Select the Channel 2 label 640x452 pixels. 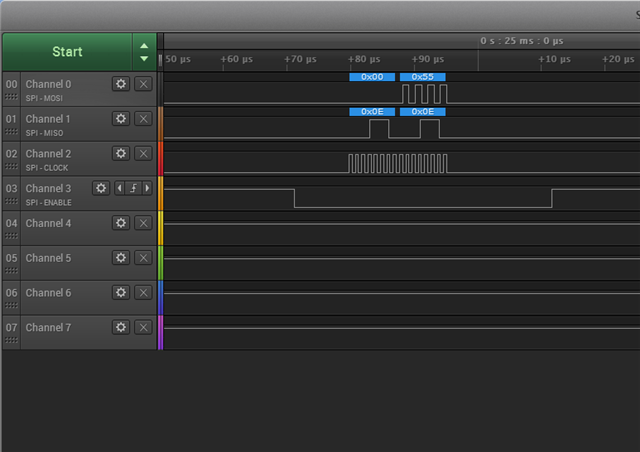[x=48, y=154]
